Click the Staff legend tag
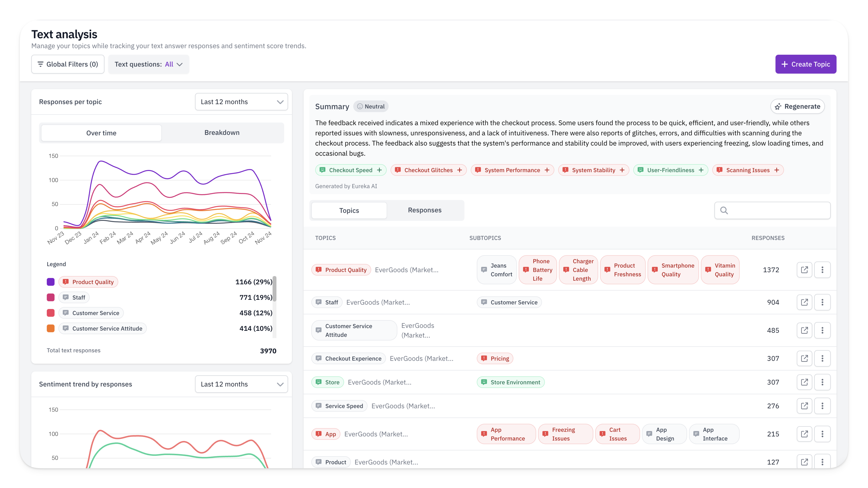Viewport: 868px width, 488px height. pyautogui.click(x=74, y=297)
